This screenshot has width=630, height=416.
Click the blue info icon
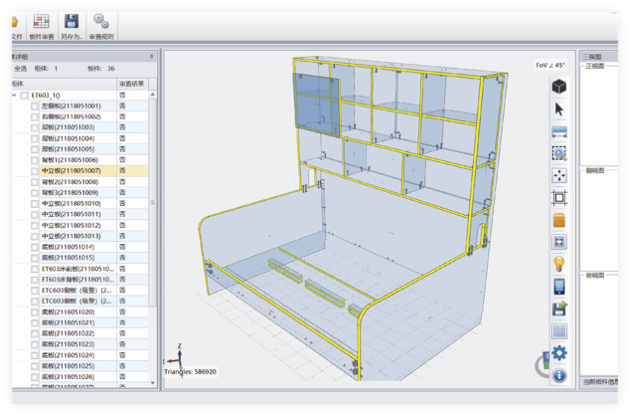coord(560,375)
